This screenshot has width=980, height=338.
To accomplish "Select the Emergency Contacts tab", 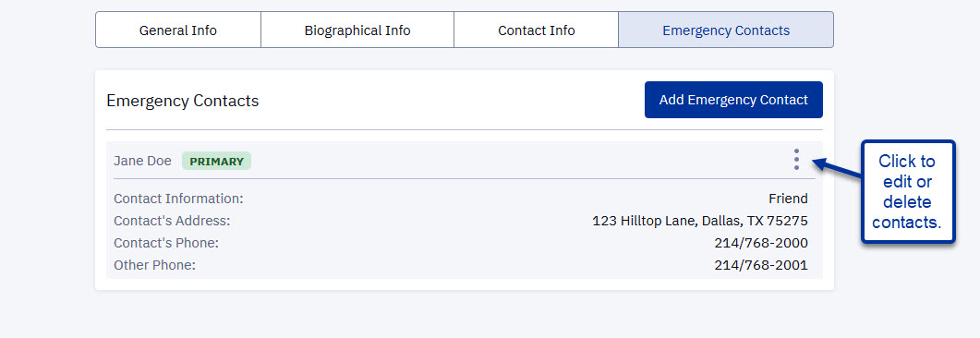I will 726,30.
